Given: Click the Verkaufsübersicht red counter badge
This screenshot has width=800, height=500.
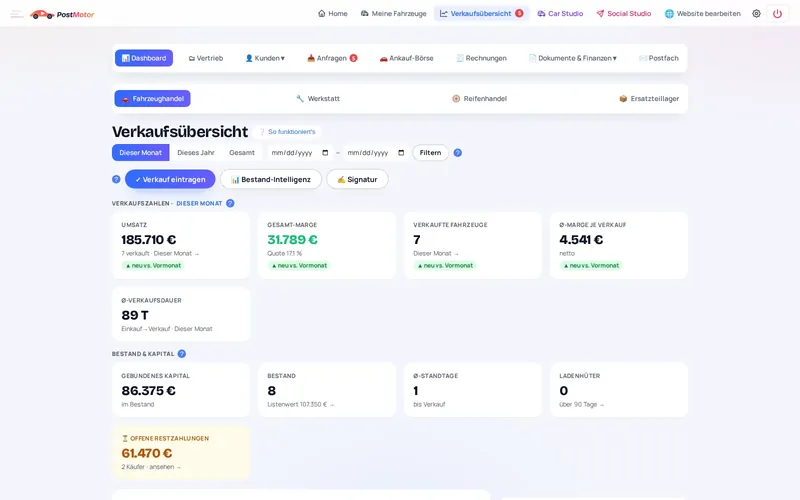Looking at the screenshot, I should coord(519,13).
